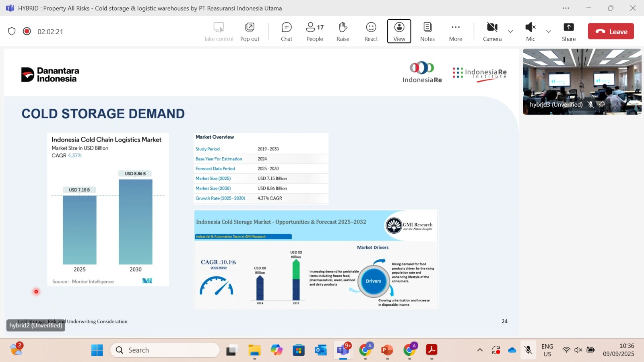644x362 pixels.
Task: Click the Windows taskbar Search box
Action: click(165, 350)
